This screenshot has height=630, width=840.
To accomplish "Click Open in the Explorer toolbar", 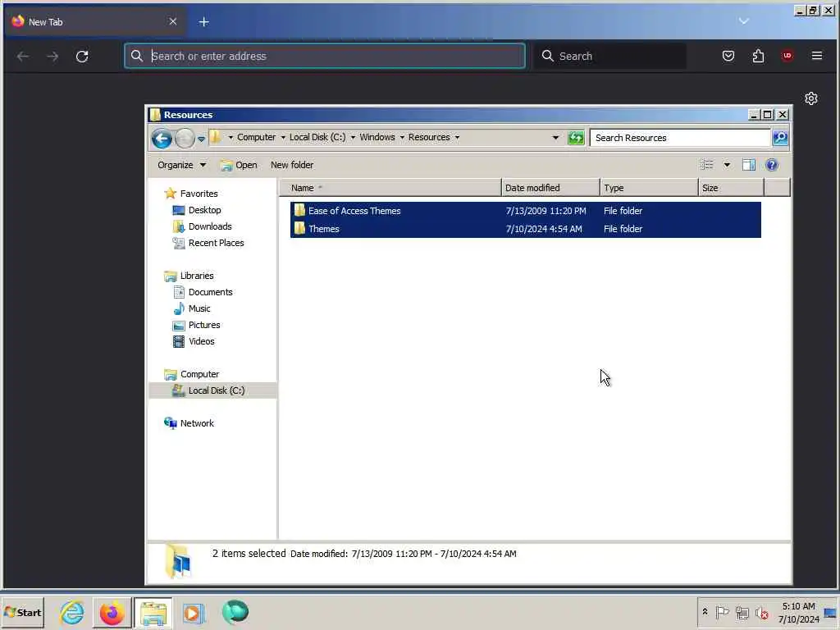I will 239,165.
